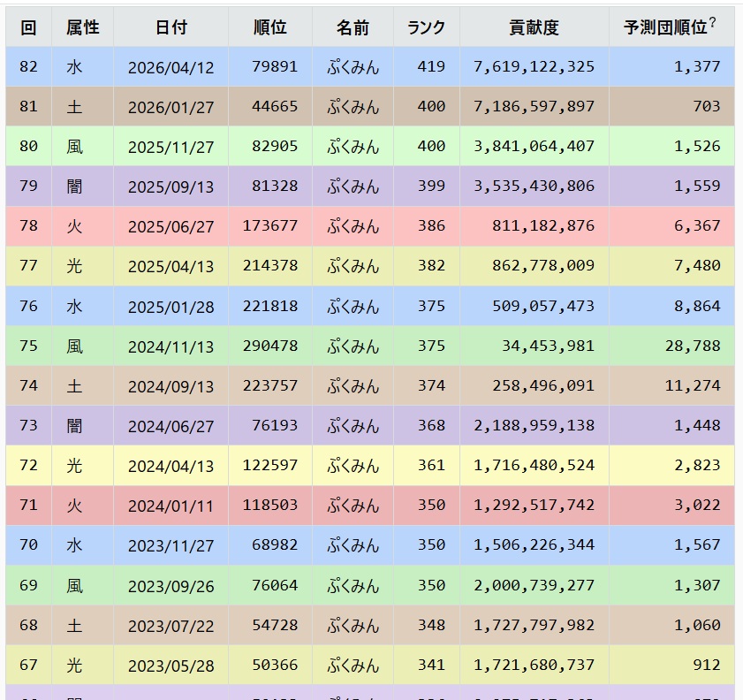The image size is (743, 700).
Task: Click the rank position 122597
Action: pos(270,466)
